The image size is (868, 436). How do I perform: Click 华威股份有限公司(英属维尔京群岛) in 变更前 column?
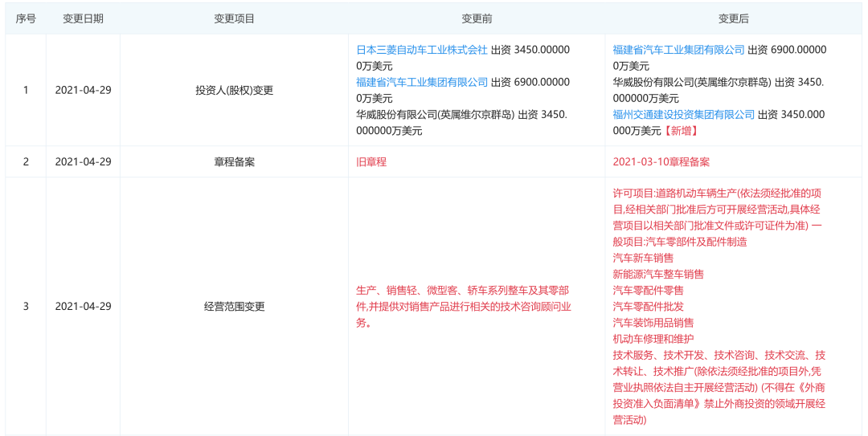(436, 115)
